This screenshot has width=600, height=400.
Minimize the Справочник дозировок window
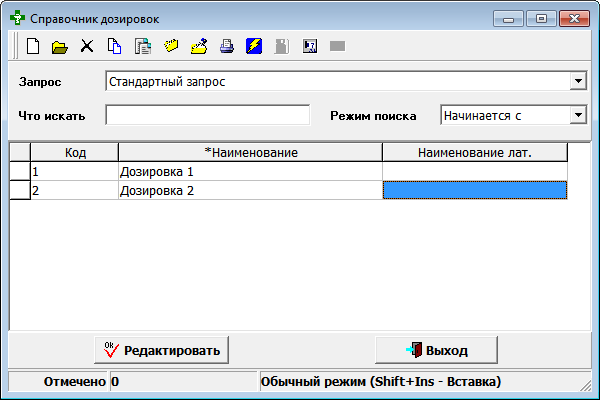click(x=508, y=19)
